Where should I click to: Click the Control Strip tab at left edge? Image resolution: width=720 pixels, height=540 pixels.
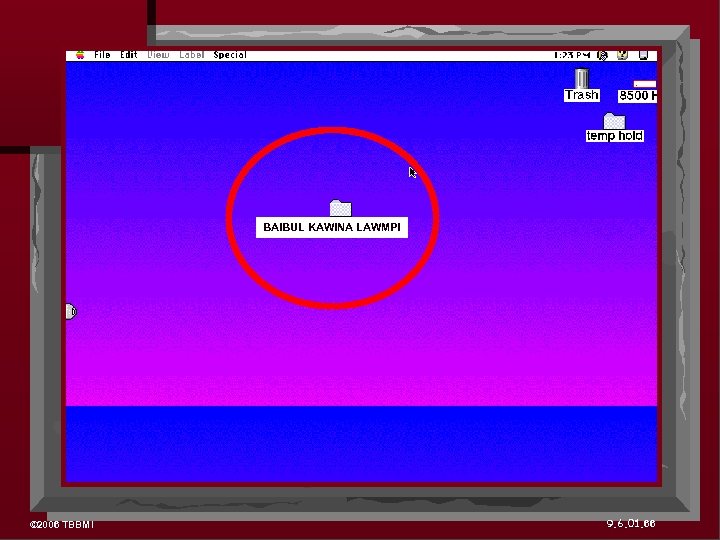point(71,311)
